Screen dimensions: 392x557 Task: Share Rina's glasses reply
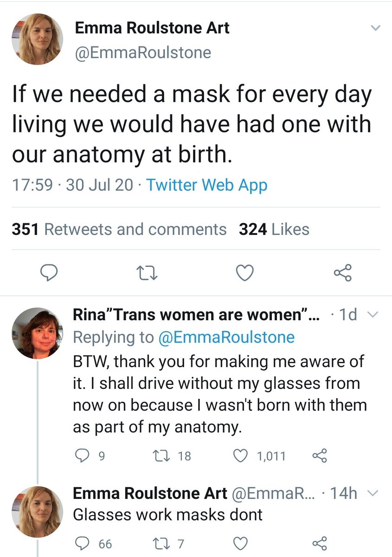tap(320, 456)
